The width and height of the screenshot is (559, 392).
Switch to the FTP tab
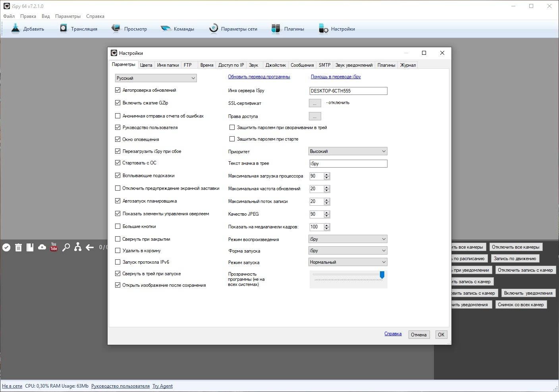pyautogui.click(x=188, y=65)
